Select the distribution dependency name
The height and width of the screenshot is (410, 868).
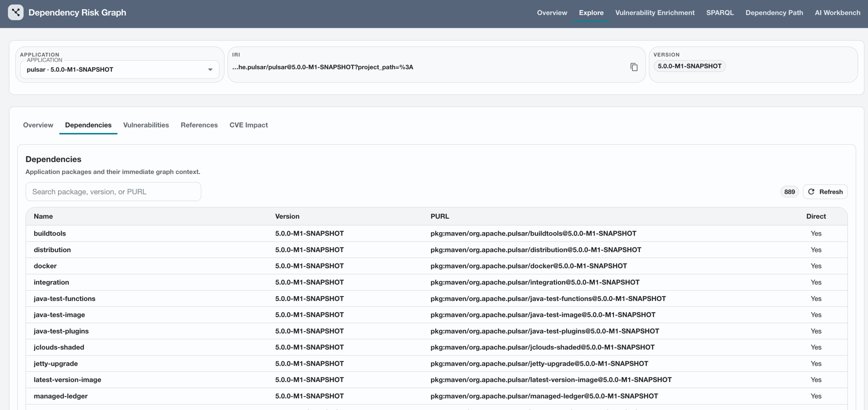pos(52,250)
